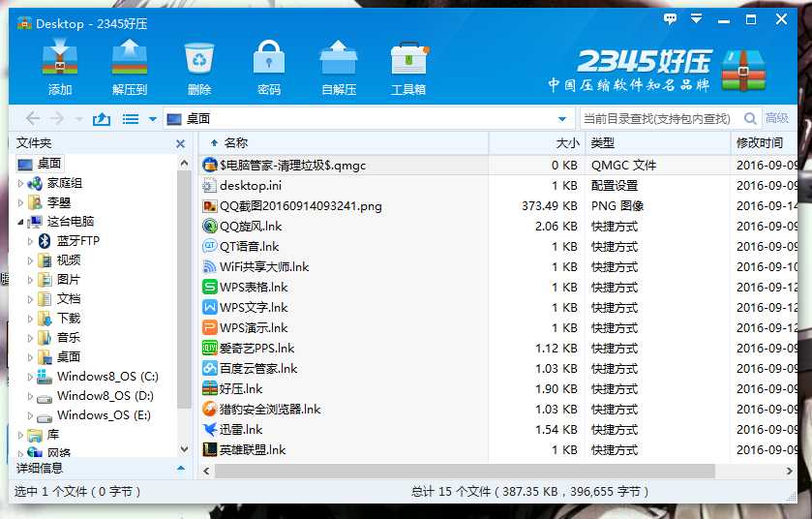This screenshot has width=812, height=519.
Task: Open the 工具箱 (Toolbox) icon
Action: (408, 58)
